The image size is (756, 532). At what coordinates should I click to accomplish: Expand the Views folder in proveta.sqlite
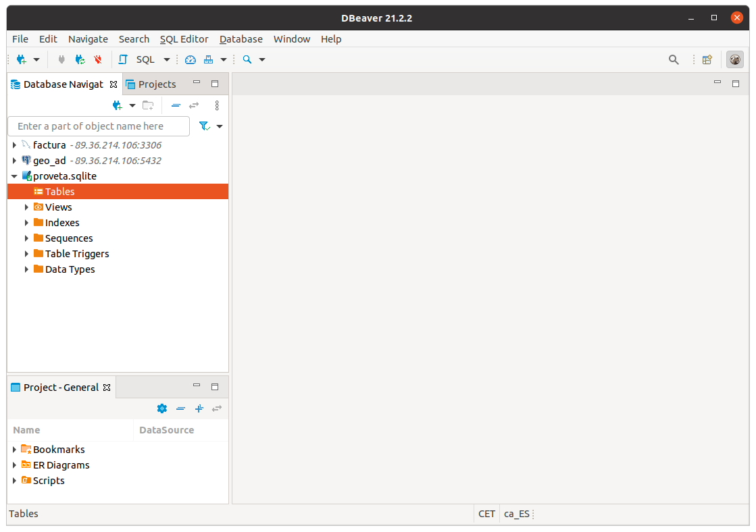pyautogui.click(x=26, y=207)
